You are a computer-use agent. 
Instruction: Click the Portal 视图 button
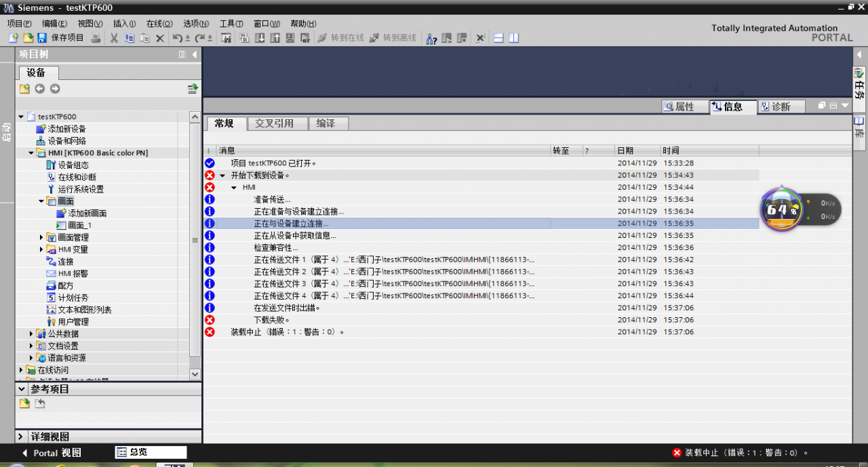pyautogui.click(x=52, y=453)
